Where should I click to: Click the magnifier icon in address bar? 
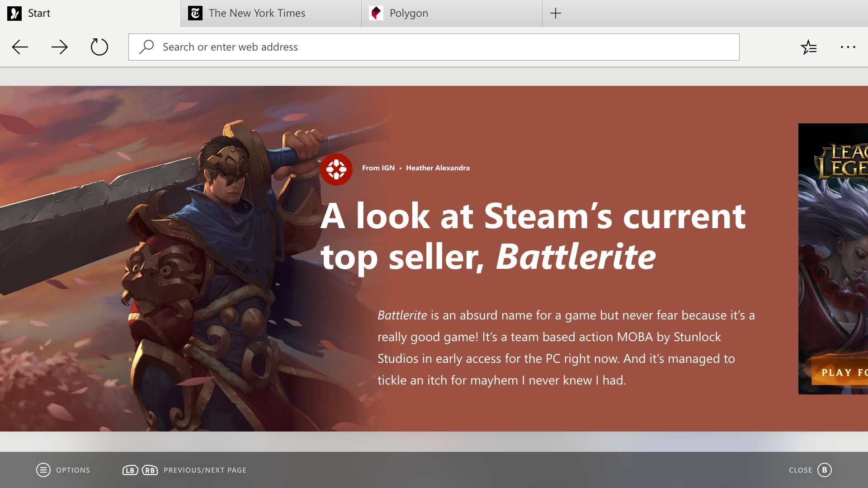(x=146, y=47)
